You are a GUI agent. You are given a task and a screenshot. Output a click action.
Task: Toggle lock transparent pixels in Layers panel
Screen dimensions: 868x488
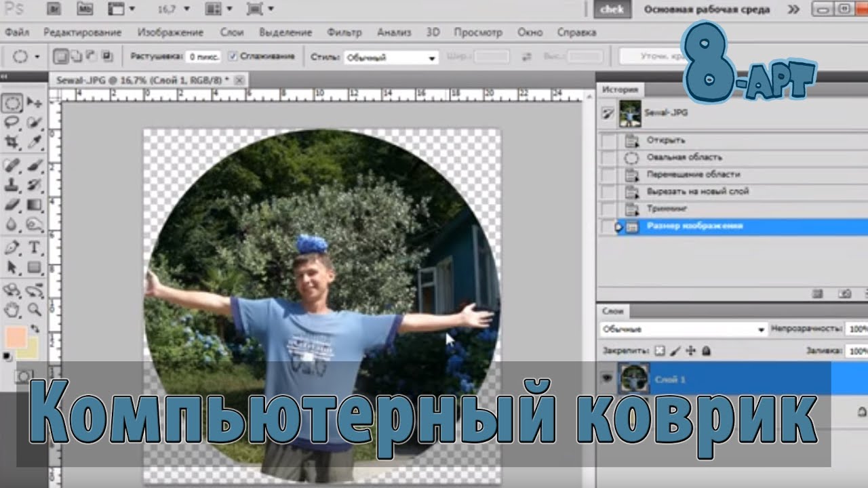(x=659, y=350)
